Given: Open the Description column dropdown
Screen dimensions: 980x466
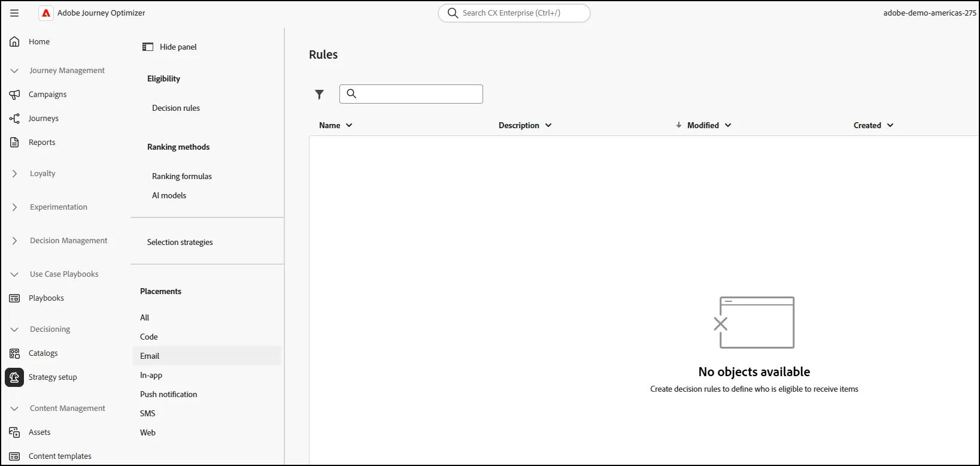Looking at the screenshot, I should point(548,125).
